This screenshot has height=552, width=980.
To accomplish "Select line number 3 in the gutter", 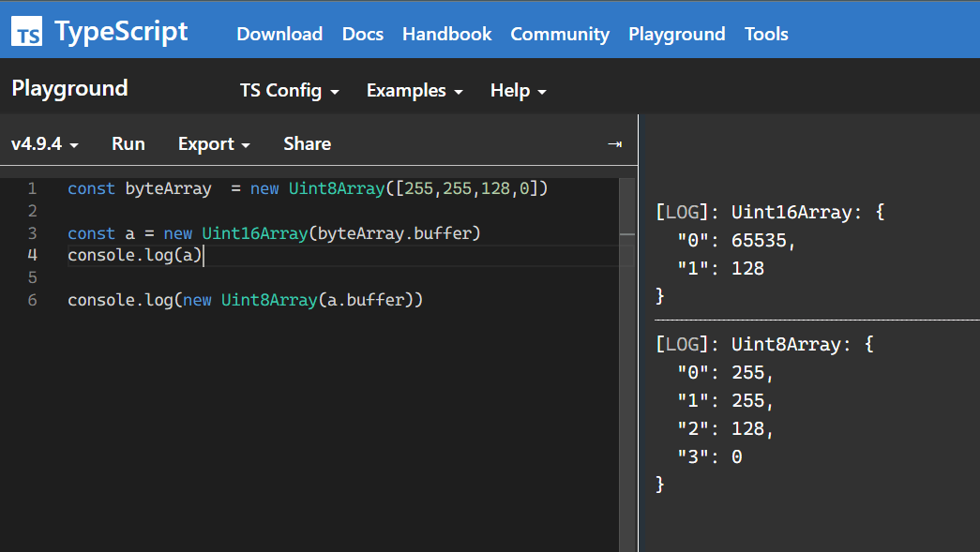I will [33, 233].
